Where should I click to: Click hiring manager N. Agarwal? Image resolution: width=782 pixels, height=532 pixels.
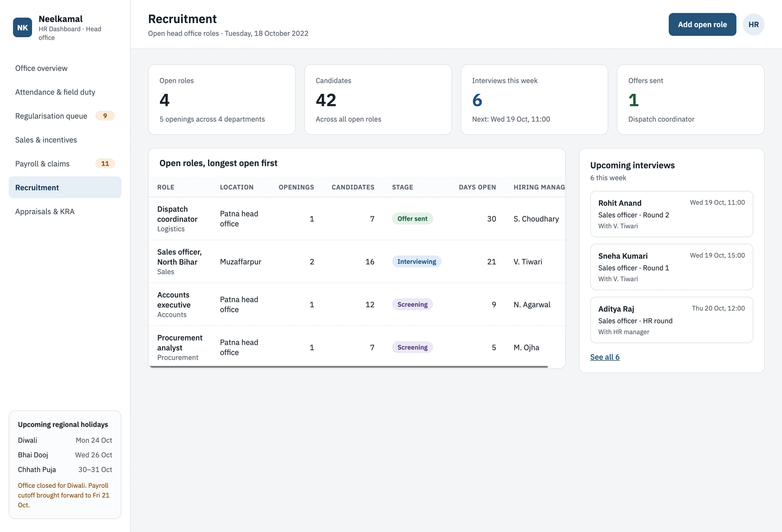[x=532, y=305]
